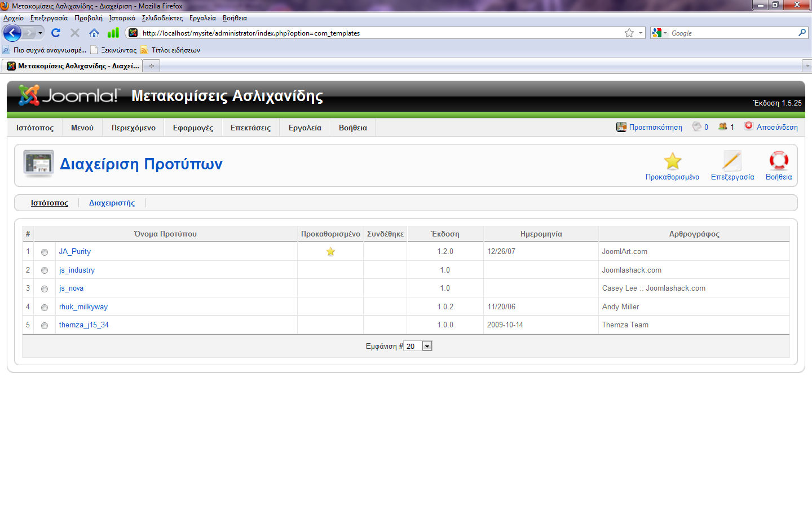This screenshot has height=508, width=812.
Task: Click the Προεπισκόπηση preview icon
Action: pyautogui.click(x=621, y=127)
